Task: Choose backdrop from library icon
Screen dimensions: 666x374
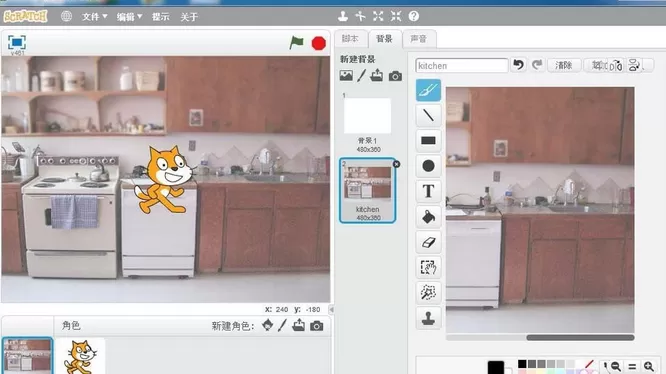Action: (346, 76)
